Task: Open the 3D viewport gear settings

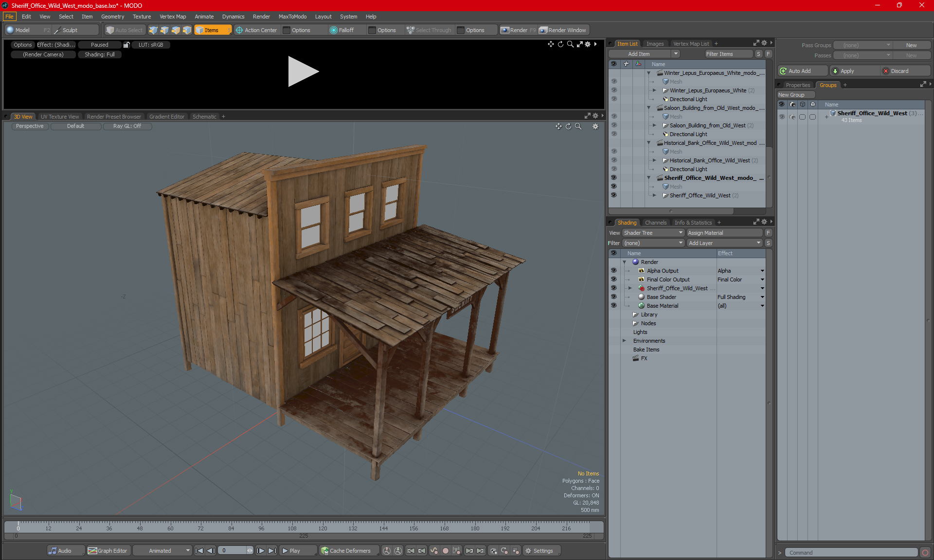Action: (595, 126)
